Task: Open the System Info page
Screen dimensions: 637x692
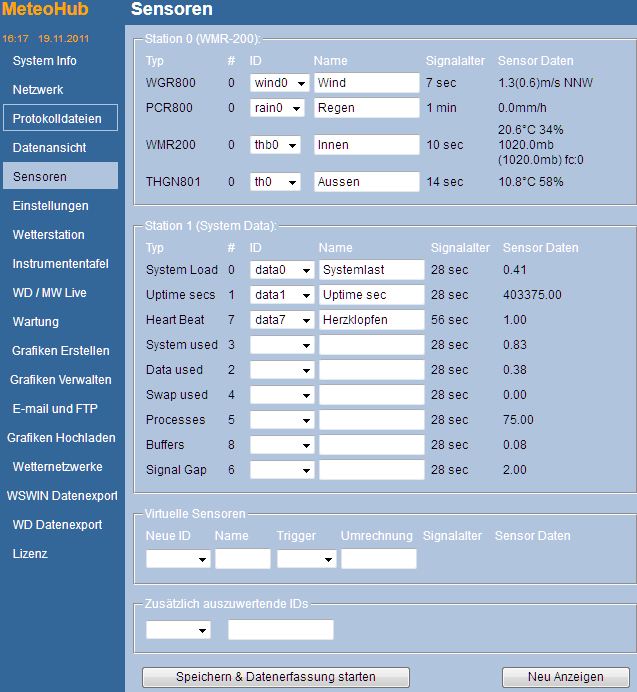Action: click(x=45, y=61)
